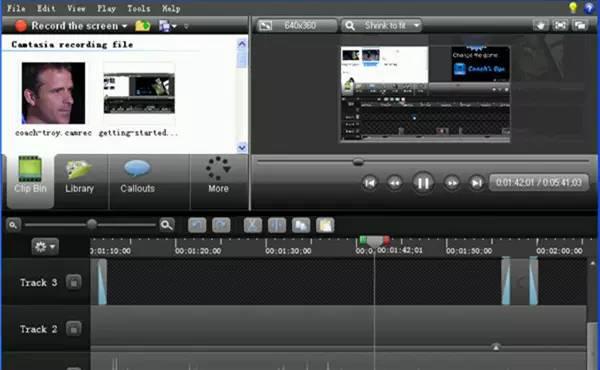Toggle full screen preview icon
The height and width of the screenshot is (370, 600).
[560, 26]
